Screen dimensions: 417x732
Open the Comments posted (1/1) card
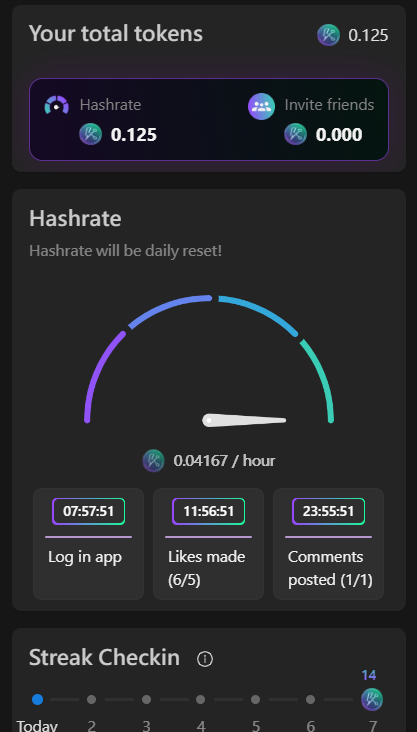coord(328,544)
